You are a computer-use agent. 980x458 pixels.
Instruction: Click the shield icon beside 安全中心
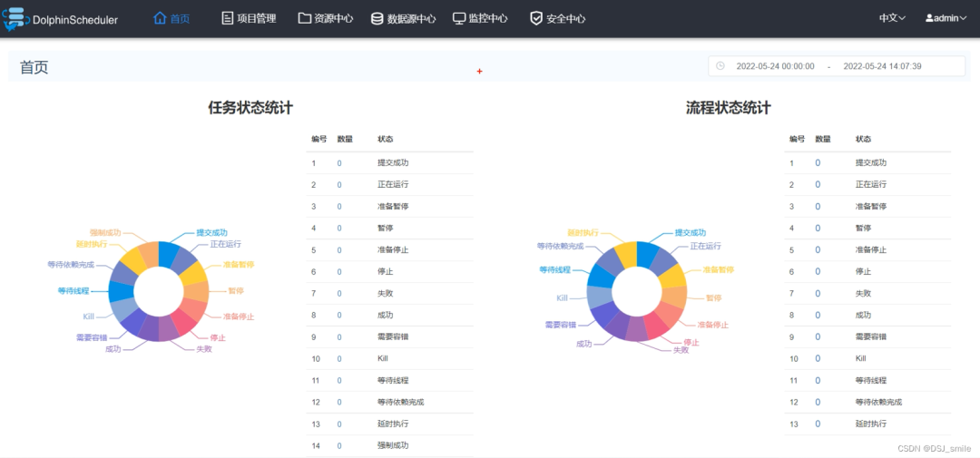(536, 19)
